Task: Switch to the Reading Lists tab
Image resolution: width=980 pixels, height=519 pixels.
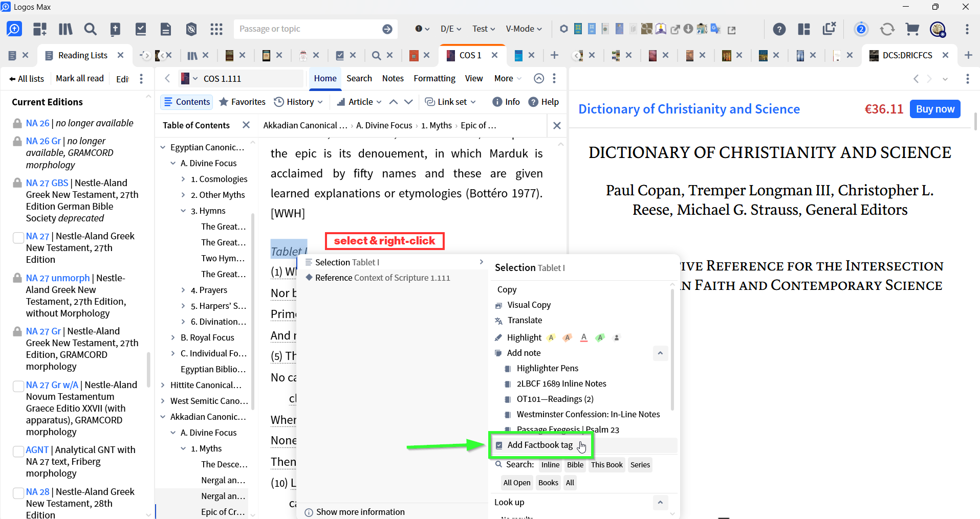Action: click(x=83, y=55)
